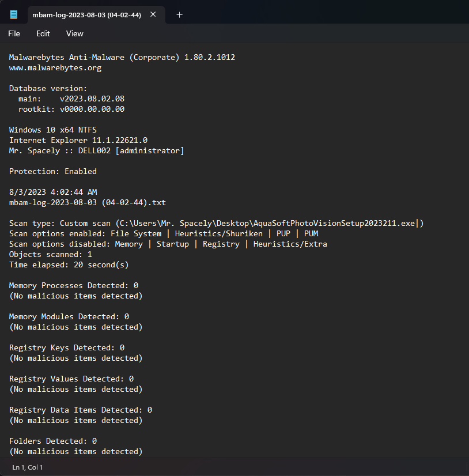Click the 'Folders Detected: 0' line
This screenshot has height=476, width=469.
[53, 441]
